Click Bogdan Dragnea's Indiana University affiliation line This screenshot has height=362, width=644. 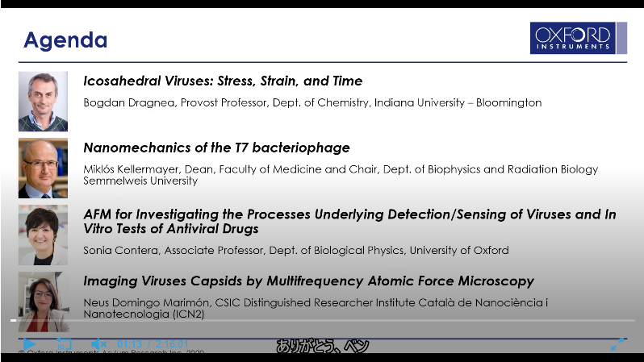point(312,102)
